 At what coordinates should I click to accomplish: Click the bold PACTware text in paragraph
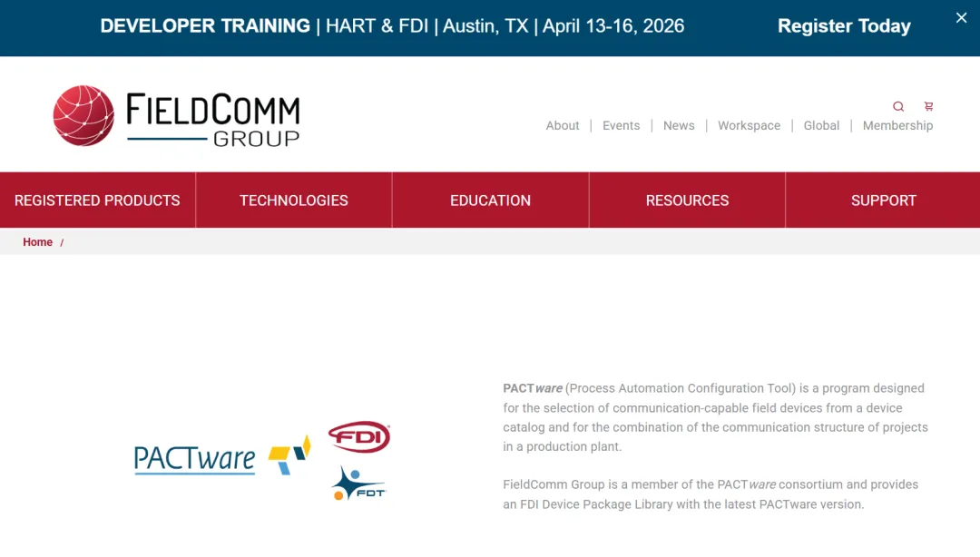533,388
